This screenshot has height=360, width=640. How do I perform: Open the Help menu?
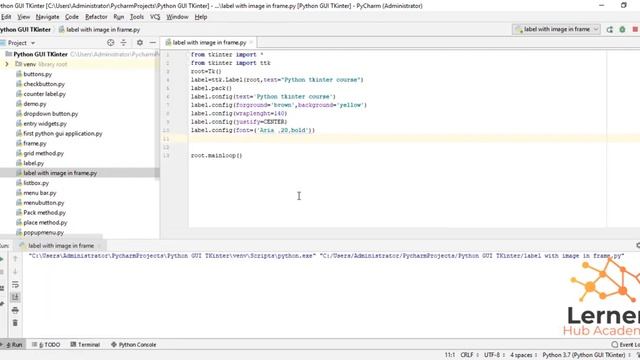point(201,17)
